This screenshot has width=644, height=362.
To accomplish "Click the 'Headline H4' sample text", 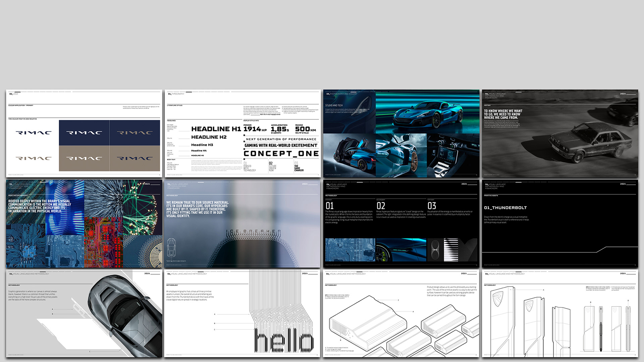I will pyautogui.click(x=199, y=151).
